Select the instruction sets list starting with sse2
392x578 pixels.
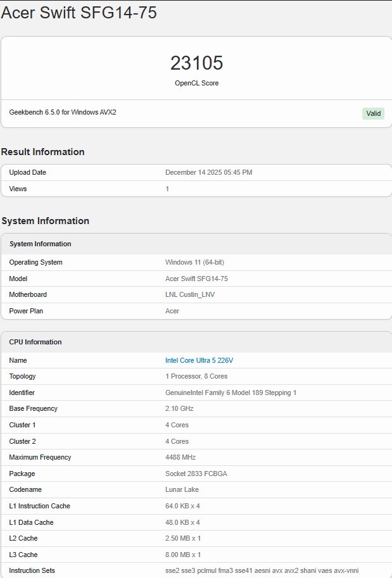pyautogui.click(x=262, y=570)
